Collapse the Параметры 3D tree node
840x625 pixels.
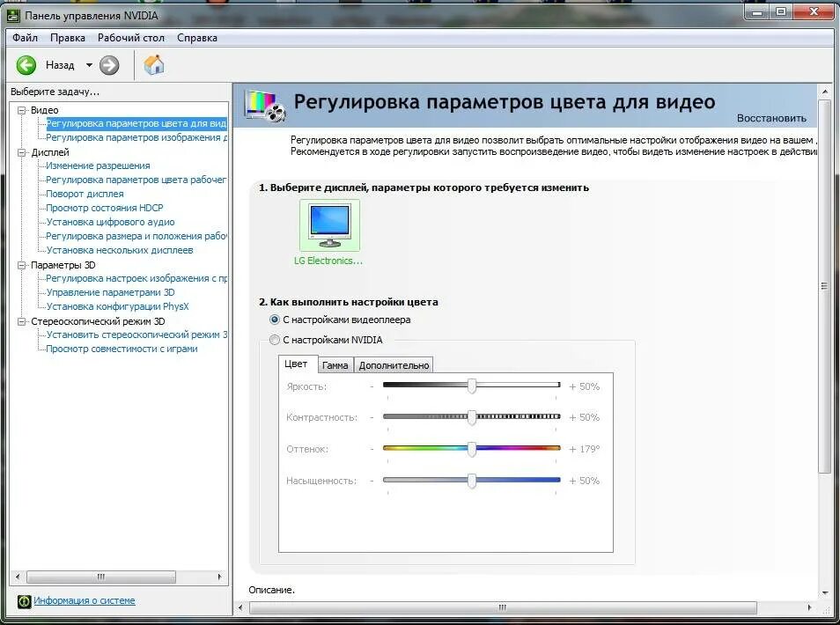click(22, 265)
